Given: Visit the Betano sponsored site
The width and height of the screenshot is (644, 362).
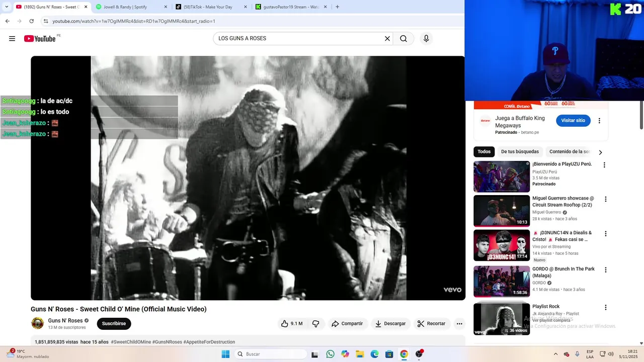Looking at the screenshot, I should coord(573,121).
